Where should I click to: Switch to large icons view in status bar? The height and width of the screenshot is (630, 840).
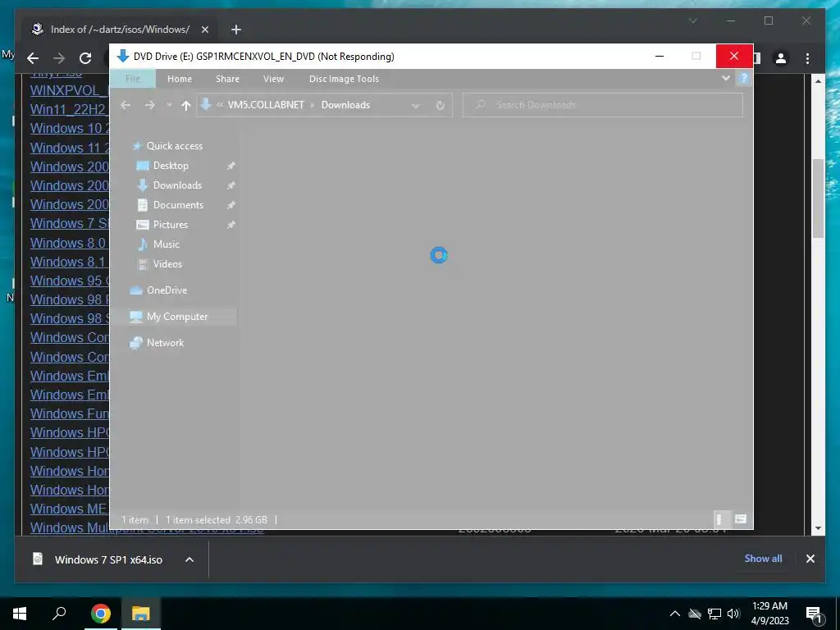(x=741, y=519)
